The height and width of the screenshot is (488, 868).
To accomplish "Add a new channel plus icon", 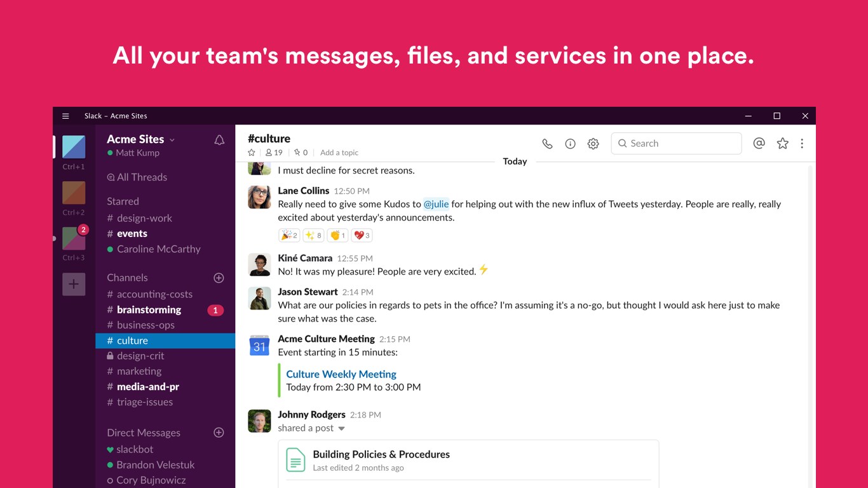I will click(219, 278).
